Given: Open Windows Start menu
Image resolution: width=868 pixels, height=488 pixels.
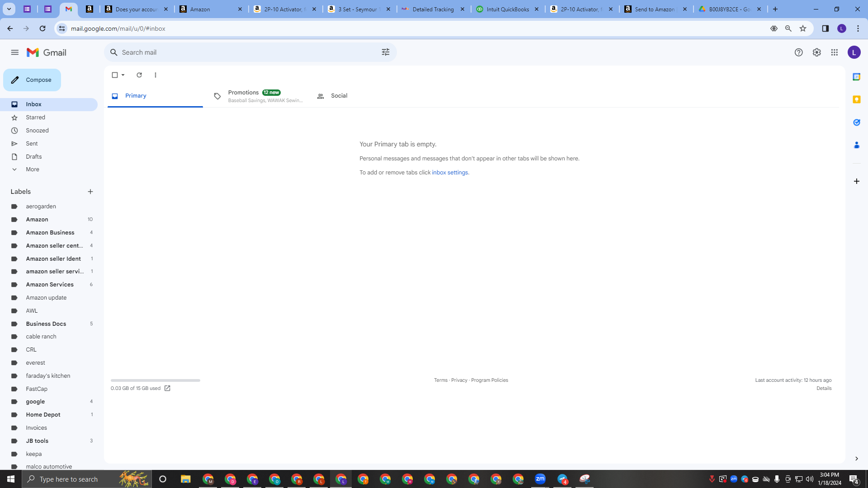Looking at the screenshot, I should point(11,479).
